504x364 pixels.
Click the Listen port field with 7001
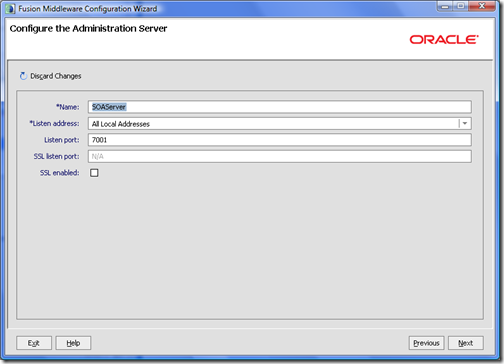(280, 140)
